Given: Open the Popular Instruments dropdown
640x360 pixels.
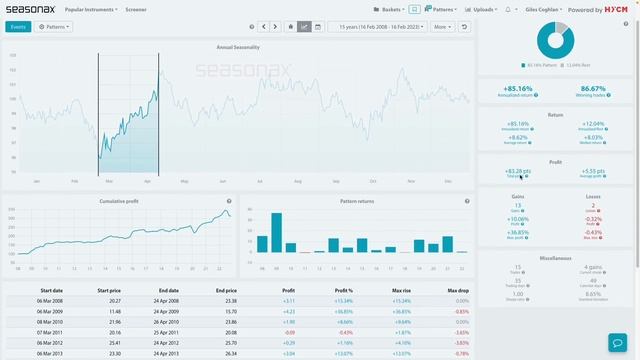Looking at the screenshot, I should [91, 9].
